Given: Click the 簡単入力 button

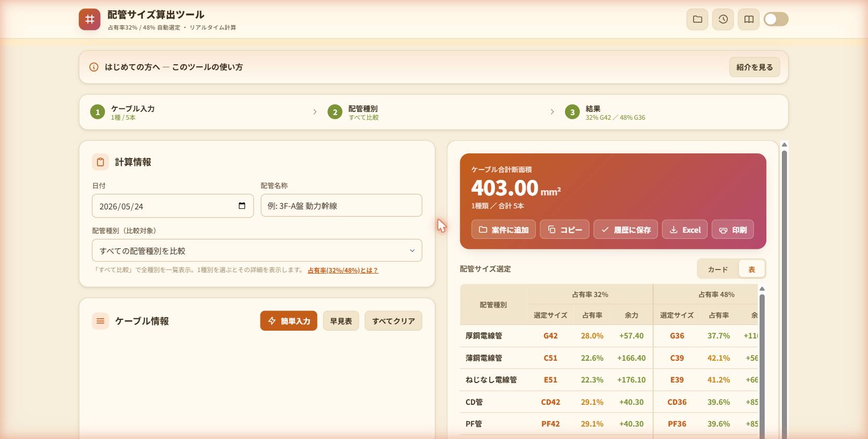Looking at the screenshot, I should (x=288, y=321).
